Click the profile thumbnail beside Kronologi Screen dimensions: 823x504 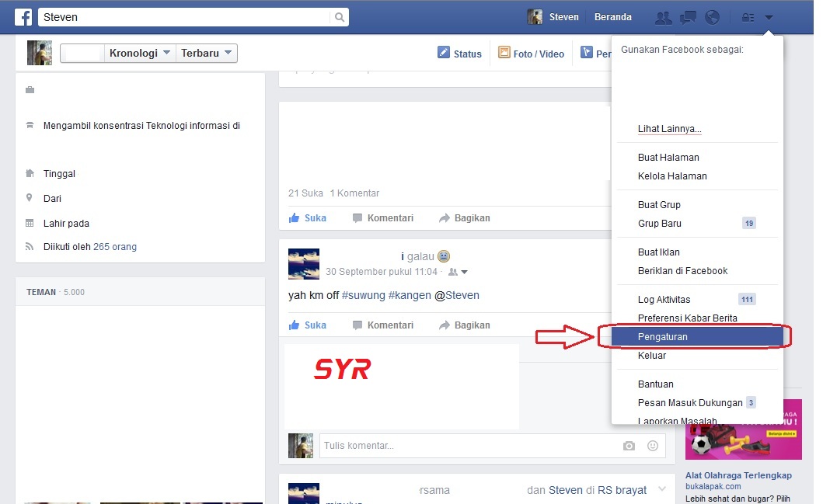pos(40,53)
